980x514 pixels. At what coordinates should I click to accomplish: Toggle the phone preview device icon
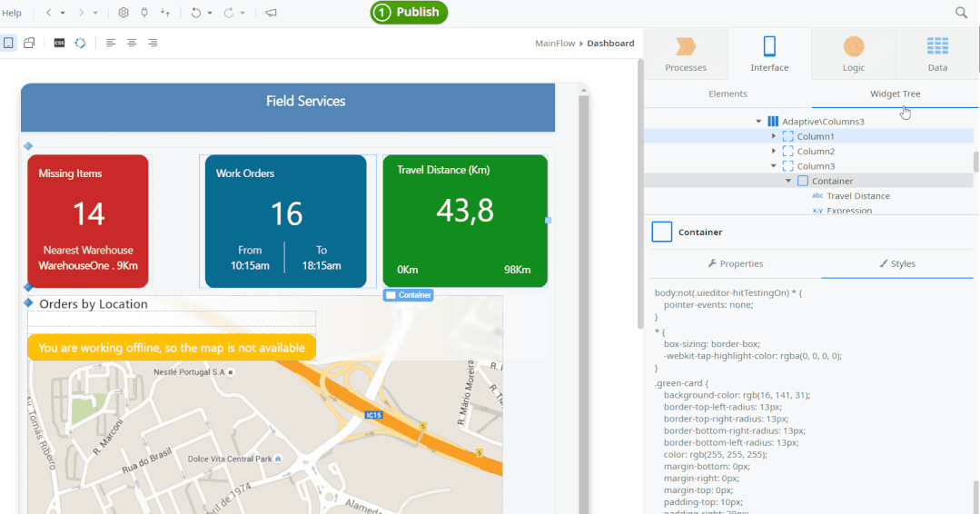[x=8, y=43]
